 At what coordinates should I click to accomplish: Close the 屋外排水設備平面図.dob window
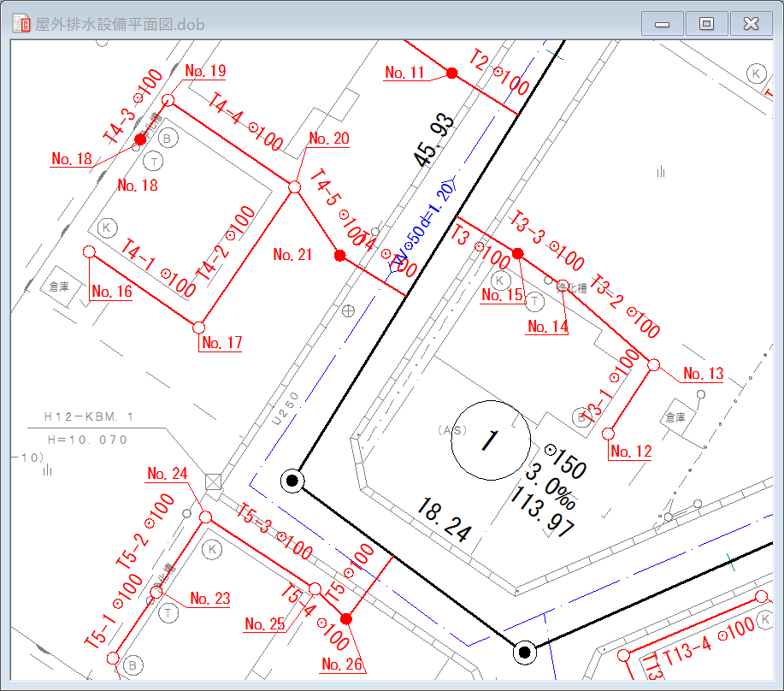pos(751,23)
